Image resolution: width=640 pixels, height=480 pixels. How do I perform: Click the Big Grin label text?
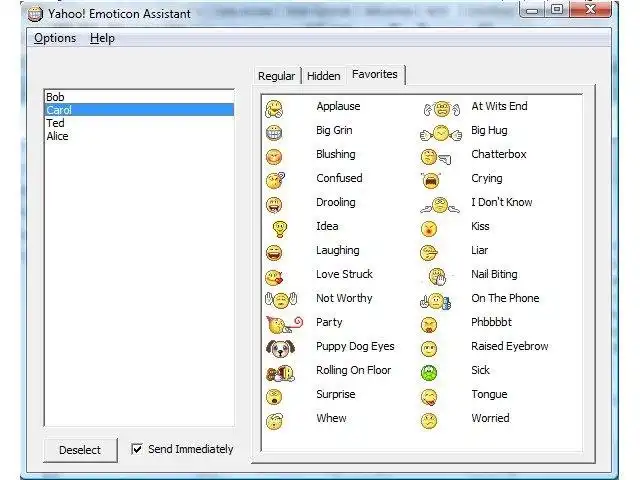click(334, 131)
